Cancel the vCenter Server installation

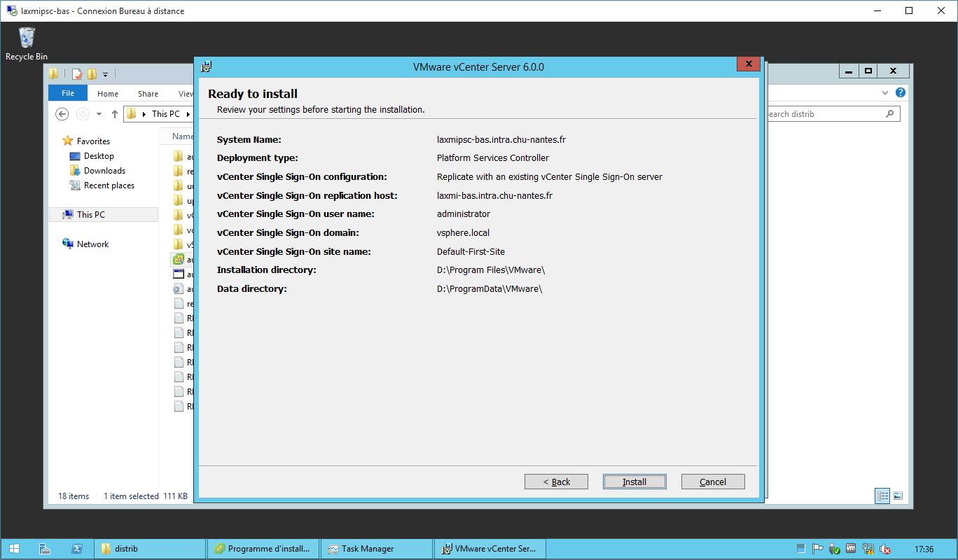(712, 482)
